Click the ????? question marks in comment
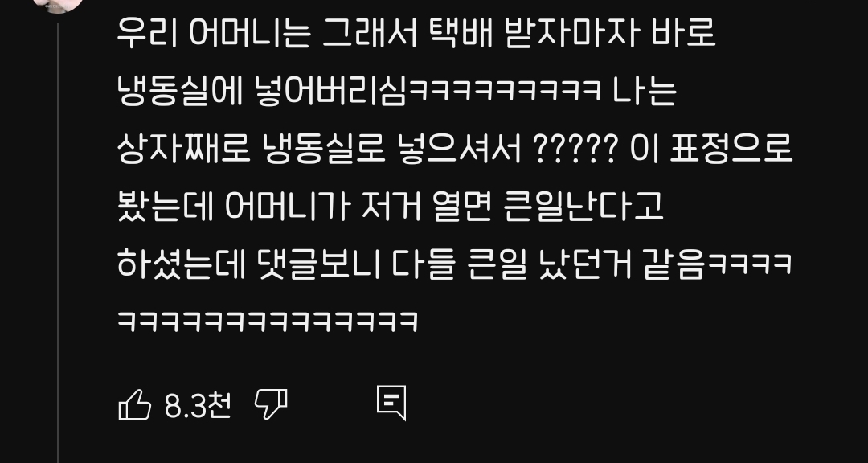The height and width of the screenshot is (463, 868). 575,149
